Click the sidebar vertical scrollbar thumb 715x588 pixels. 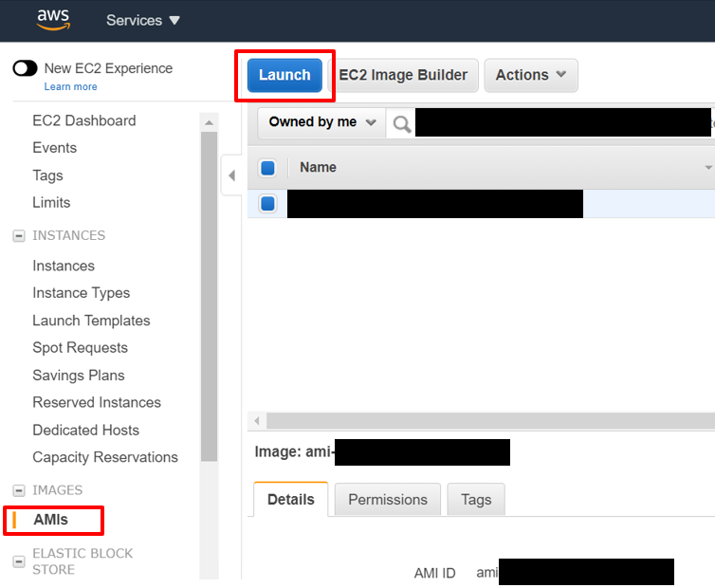[210, 297]
